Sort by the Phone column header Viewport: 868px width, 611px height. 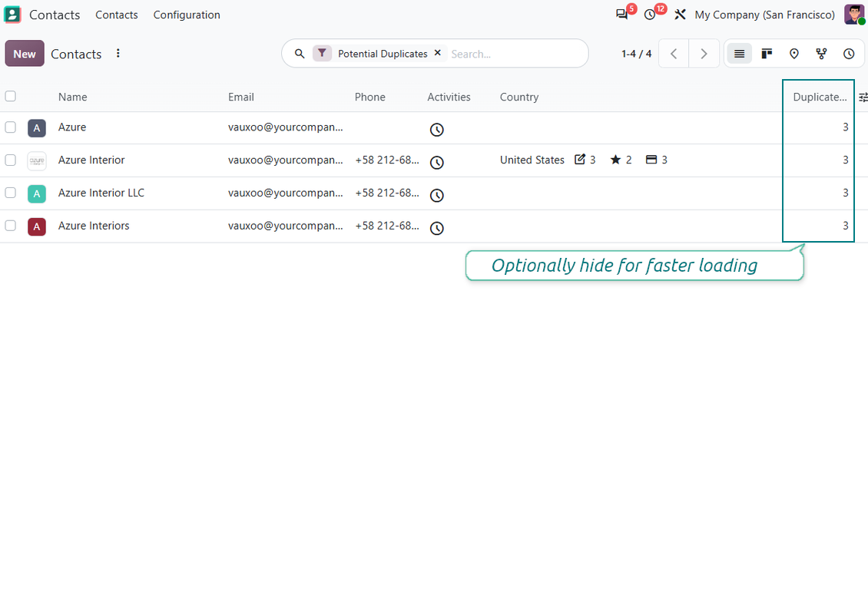click(369, 97)
